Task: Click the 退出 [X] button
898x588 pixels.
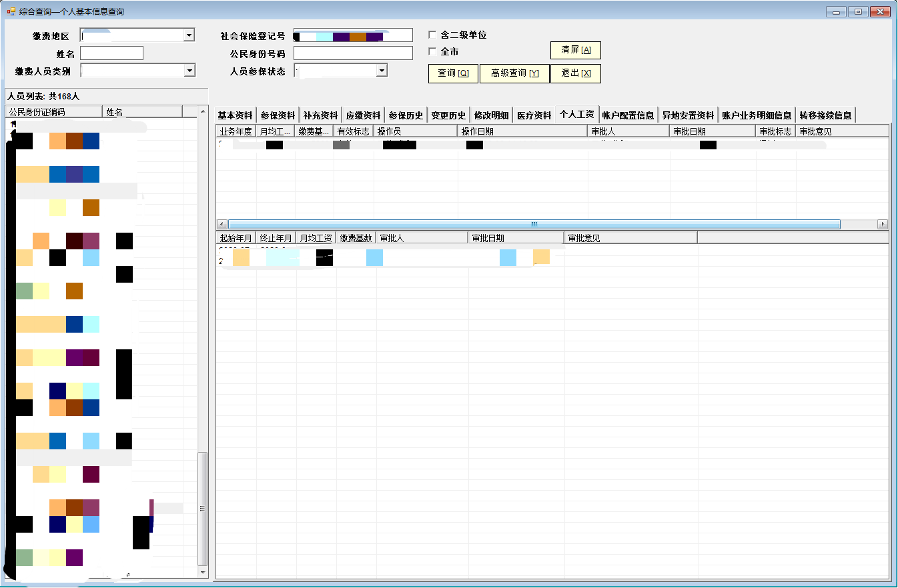Action: (575, 73)
